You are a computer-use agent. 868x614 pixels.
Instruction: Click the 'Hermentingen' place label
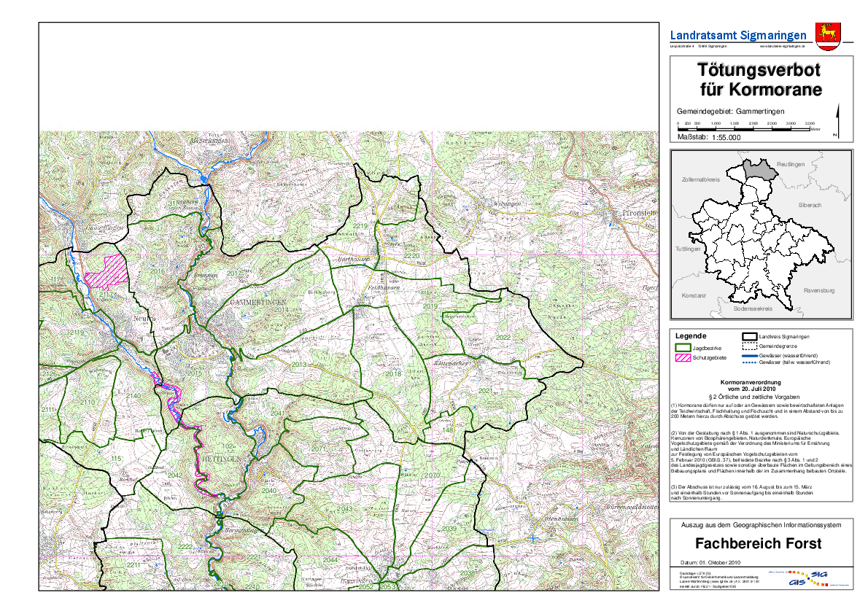(x=241, y=530)
